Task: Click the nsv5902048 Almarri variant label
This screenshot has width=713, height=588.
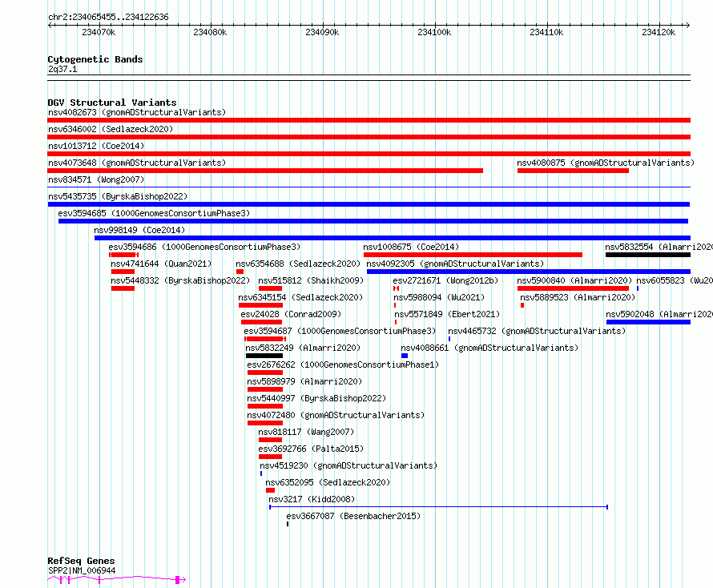Action: [x=659, y=314]
